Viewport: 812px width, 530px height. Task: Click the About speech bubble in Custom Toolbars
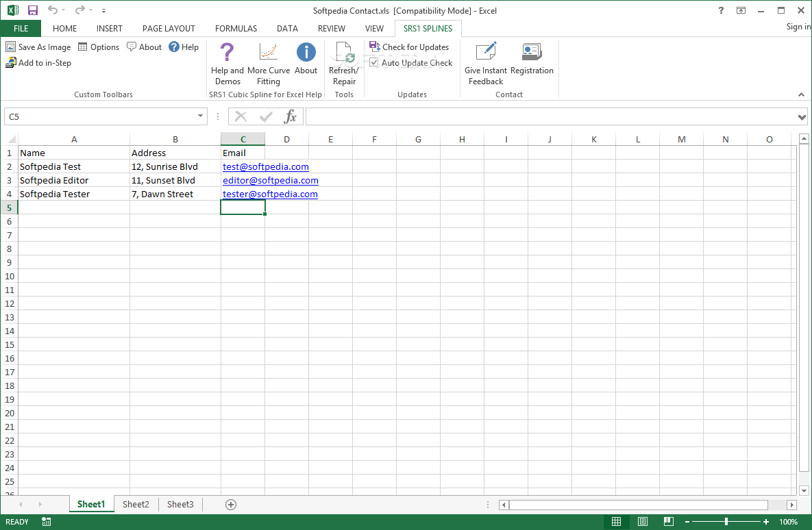132,47
